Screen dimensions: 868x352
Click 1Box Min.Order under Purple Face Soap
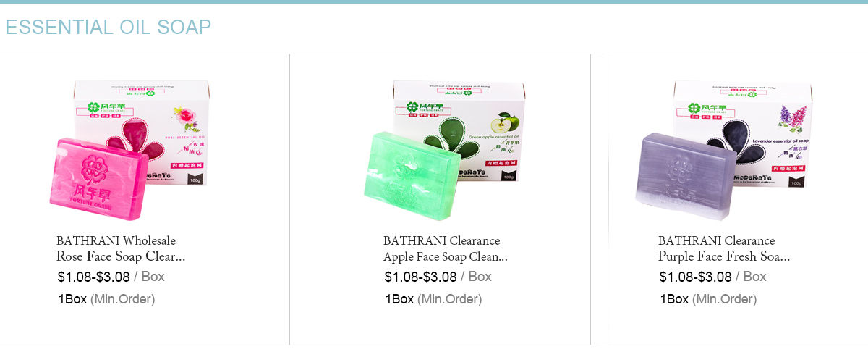[708, 299]
